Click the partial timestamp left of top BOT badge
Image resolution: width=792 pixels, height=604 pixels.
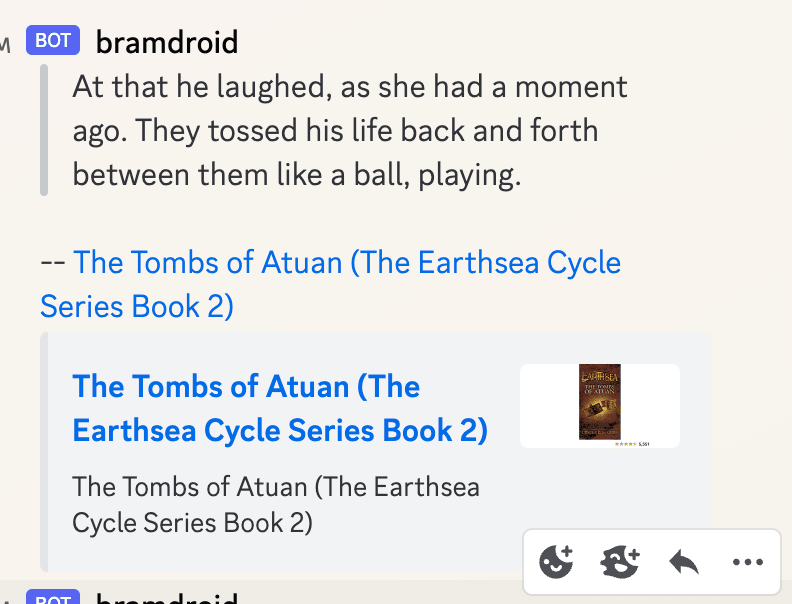click(x=6, y=43)
